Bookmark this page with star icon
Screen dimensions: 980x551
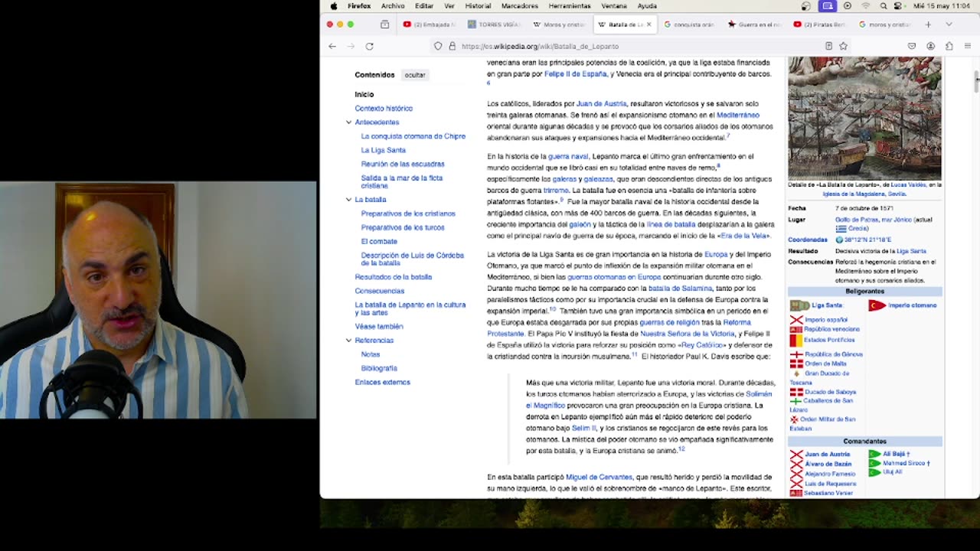[x=843, y=46]
